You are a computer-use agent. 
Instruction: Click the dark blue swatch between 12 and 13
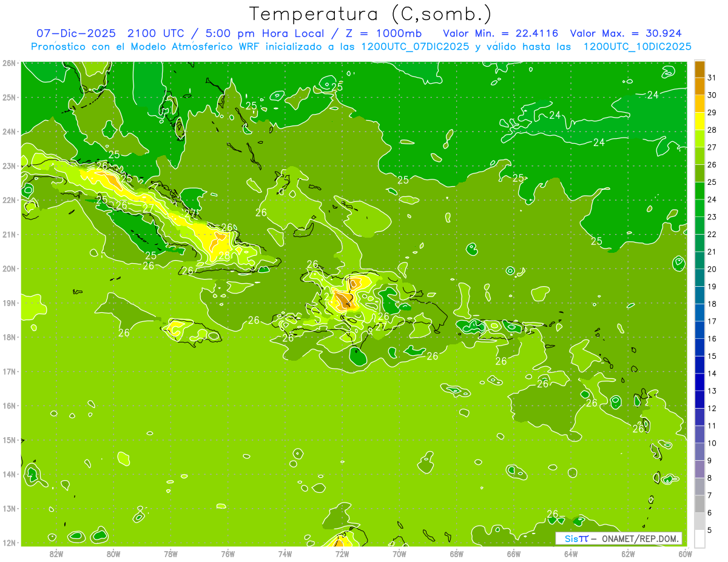699,400
